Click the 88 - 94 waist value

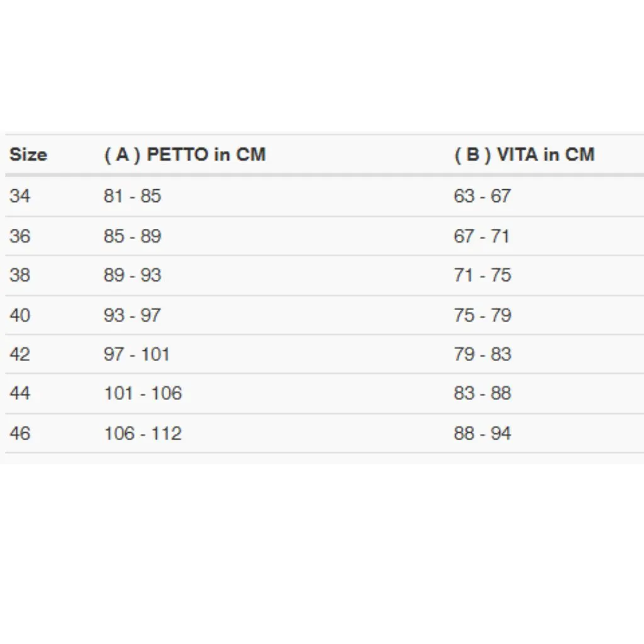tap(482, 433)
